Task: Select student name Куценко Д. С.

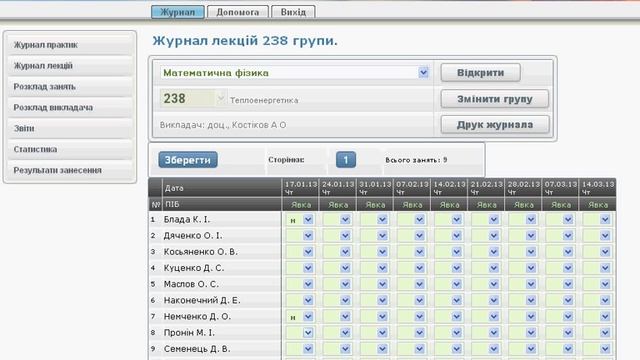Action: coord(193,268)
